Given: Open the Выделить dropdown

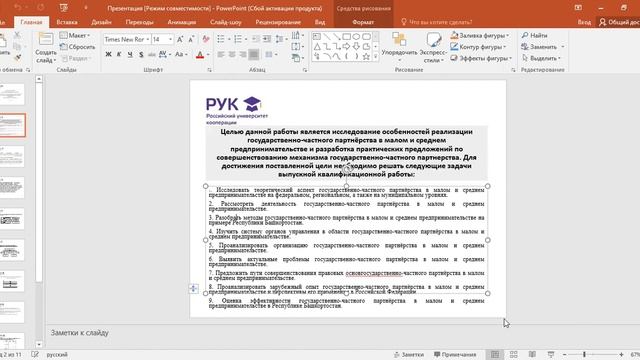Looking at the screenshot, I should 541,58.
